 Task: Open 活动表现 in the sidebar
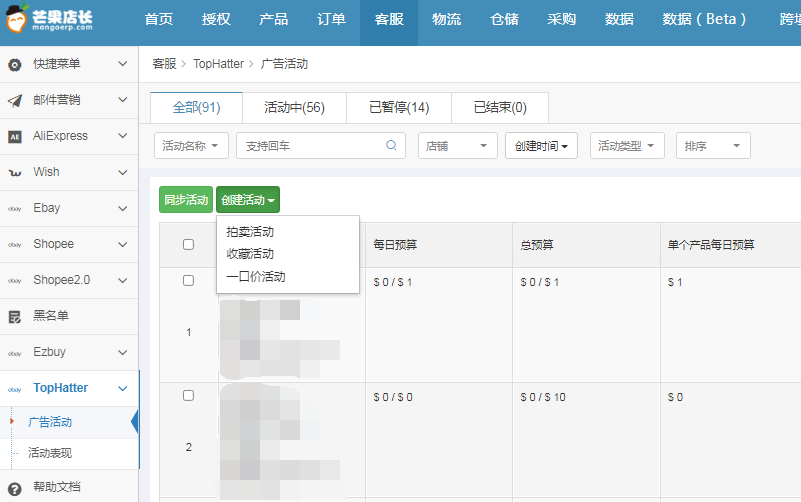coord(50,453)
